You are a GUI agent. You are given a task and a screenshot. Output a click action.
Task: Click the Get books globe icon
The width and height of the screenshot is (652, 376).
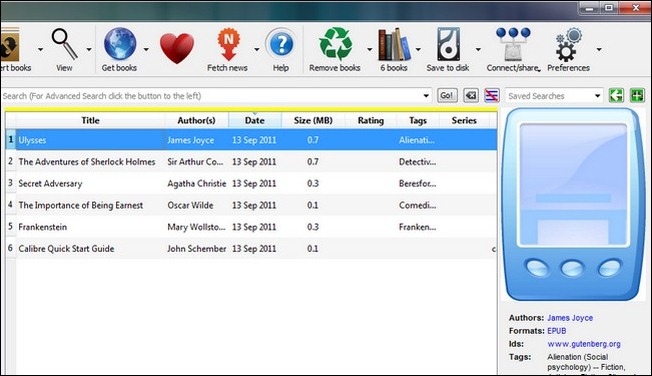[120, 44]
